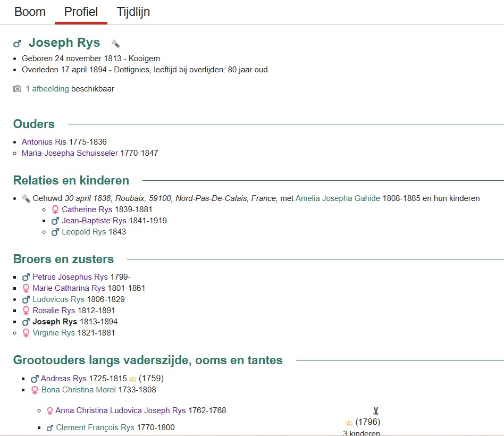
Task: Click the camera icon for available images
Action: [x=16, y=89]
